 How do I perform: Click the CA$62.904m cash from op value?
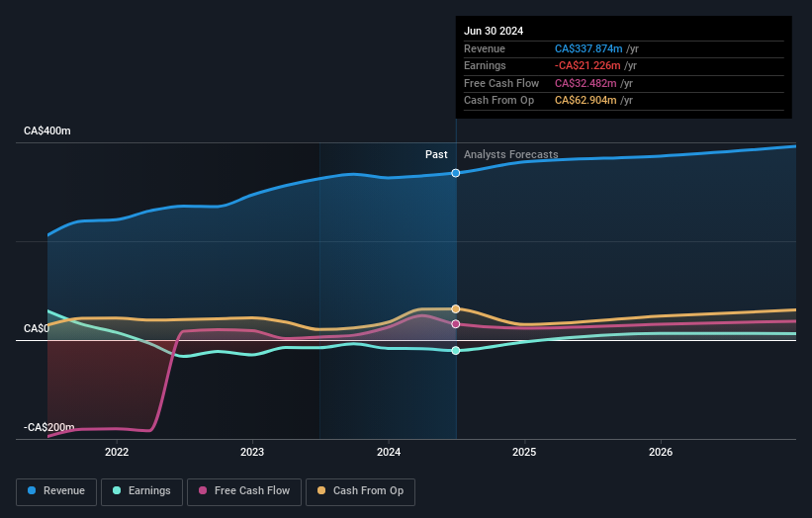click(586, 101)
